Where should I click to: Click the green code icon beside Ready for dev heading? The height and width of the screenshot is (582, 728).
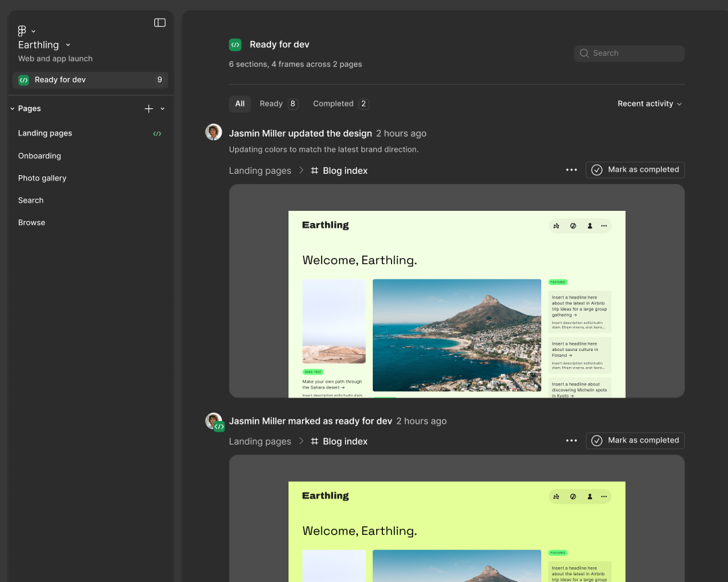point(235,44)
